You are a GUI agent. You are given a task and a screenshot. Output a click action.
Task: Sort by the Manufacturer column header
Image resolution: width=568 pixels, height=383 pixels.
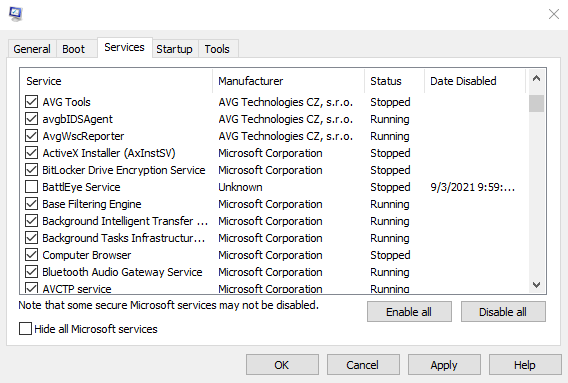(288, 81)
